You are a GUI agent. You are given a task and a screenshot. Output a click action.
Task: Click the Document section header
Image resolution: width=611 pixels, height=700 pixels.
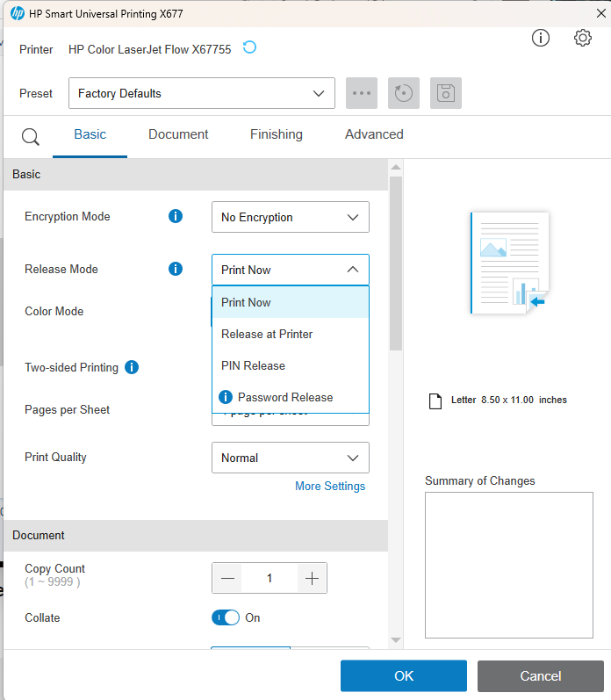pos(196,535)
